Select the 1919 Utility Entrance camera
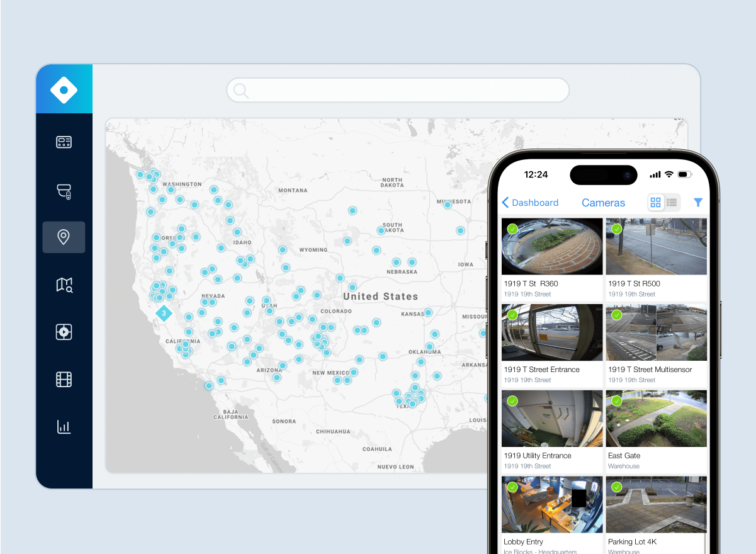The width and height of the screenshot is (756, 554). coord(551,419)
